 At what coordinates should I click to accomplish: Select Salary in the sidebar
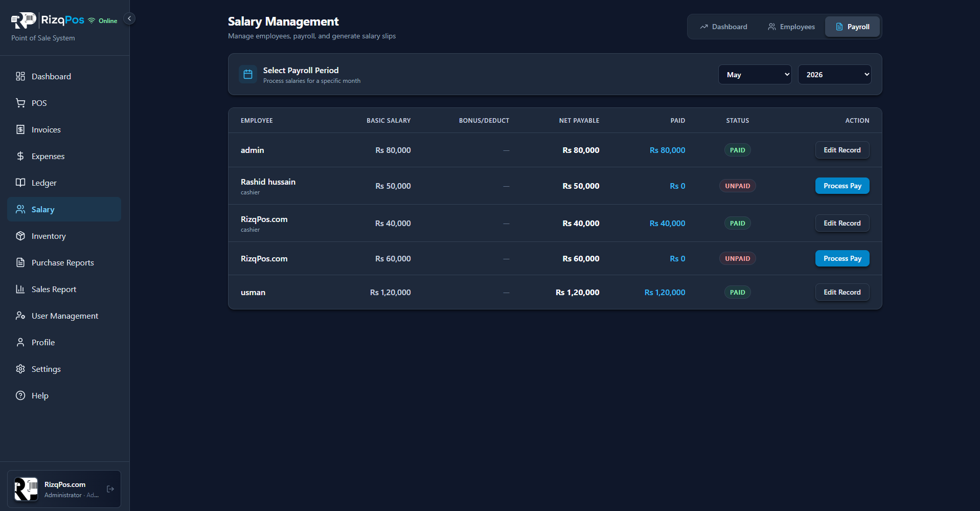click(64, 209)
